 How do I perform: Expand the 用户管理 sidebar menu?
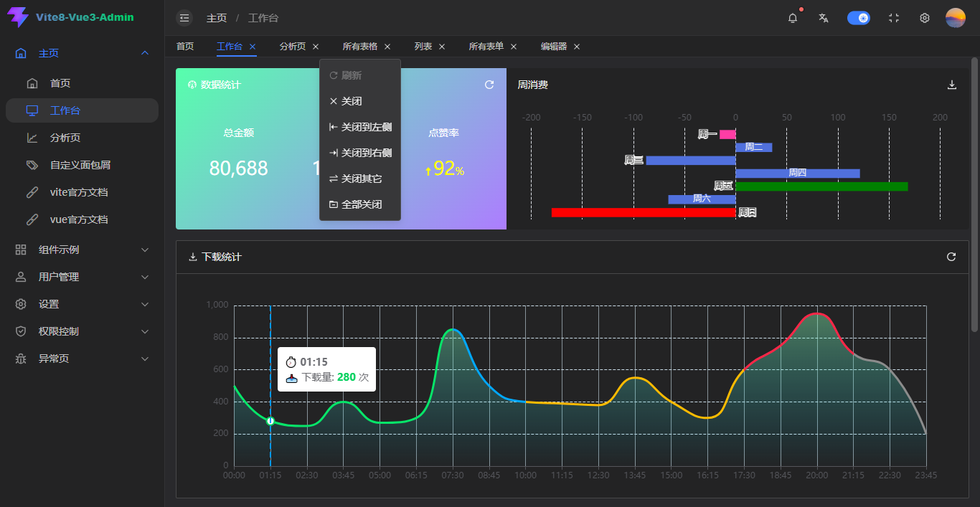click(82, 277)
